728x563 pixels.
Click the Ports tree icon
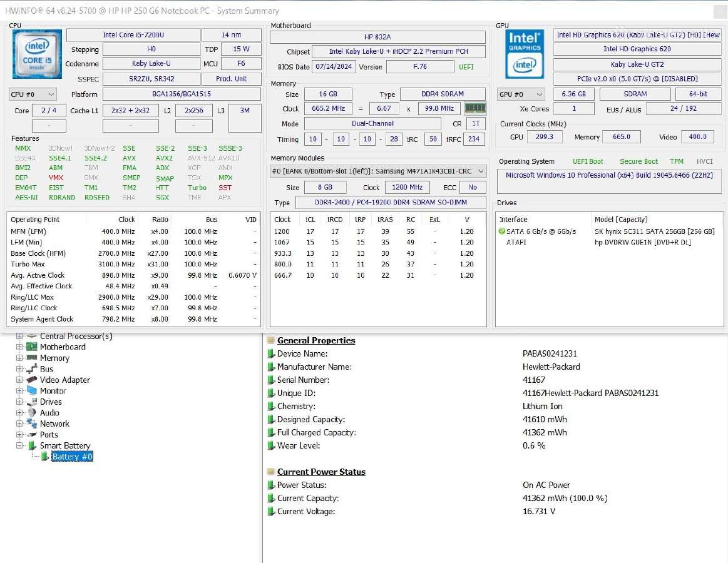point(31,434)
